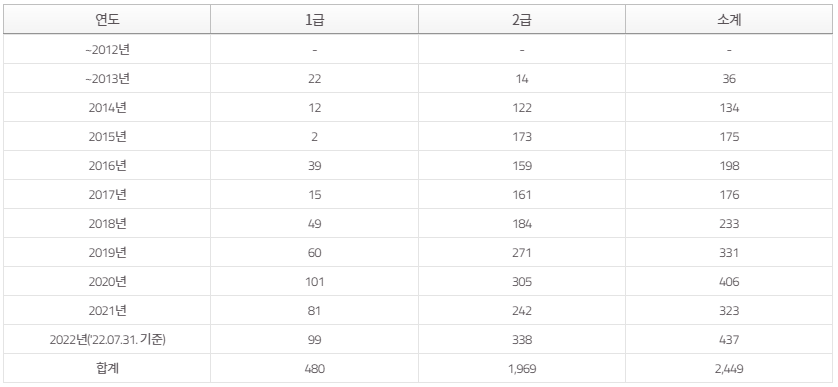The height and width of the screenshot is (387, 838).
Task: Click the 2015년 2급 value 173
Action: 522,136
